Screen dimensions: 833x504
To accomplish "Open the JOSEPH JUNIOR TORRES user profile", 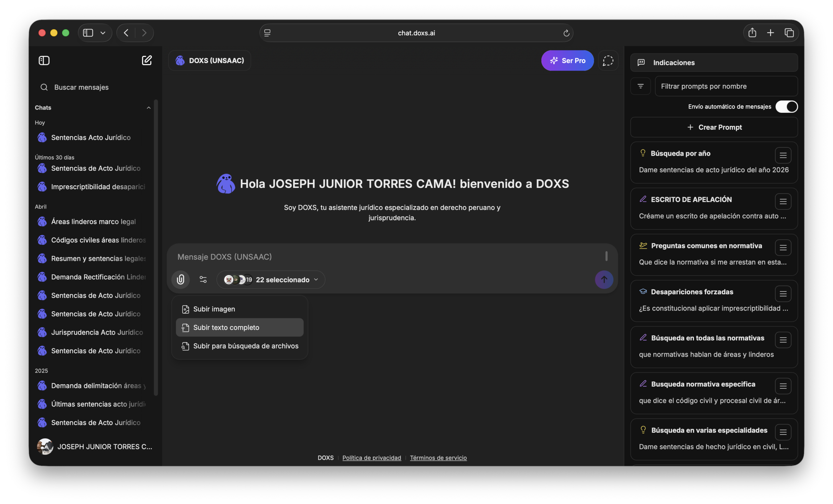I will (95, 446).
